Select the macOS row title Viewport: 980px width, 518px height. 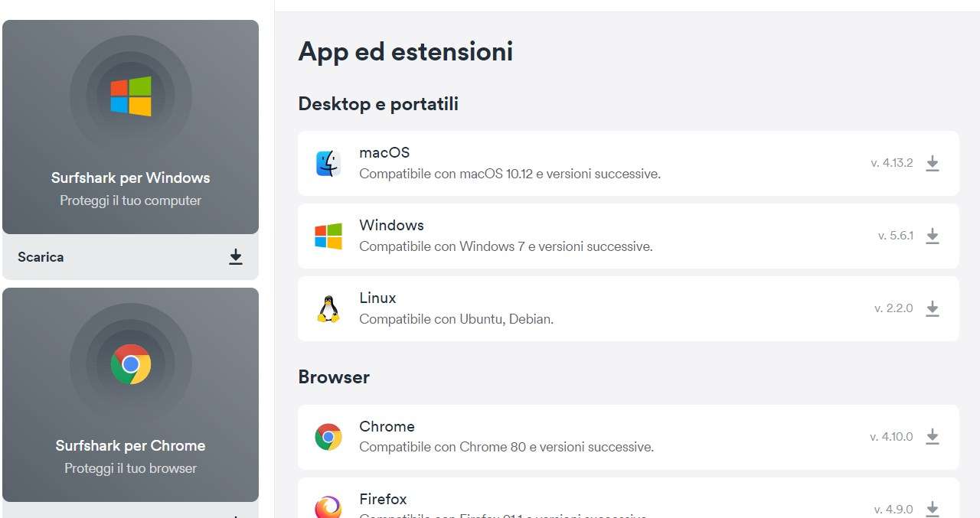point(384,153)
